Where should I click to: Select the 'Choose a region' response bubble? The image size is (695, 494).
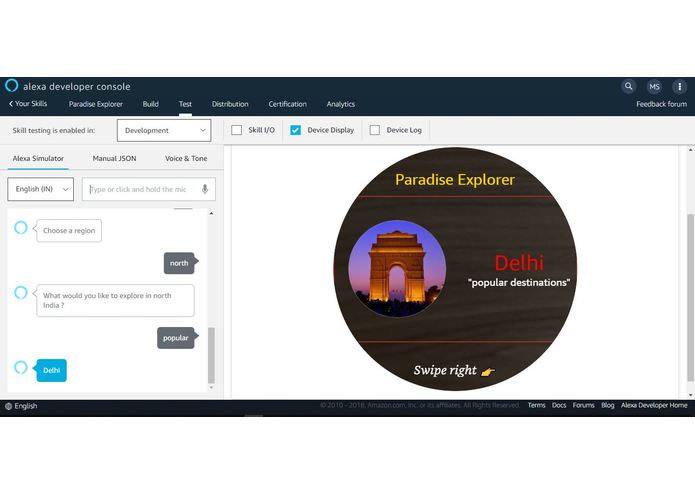point(69,230)
